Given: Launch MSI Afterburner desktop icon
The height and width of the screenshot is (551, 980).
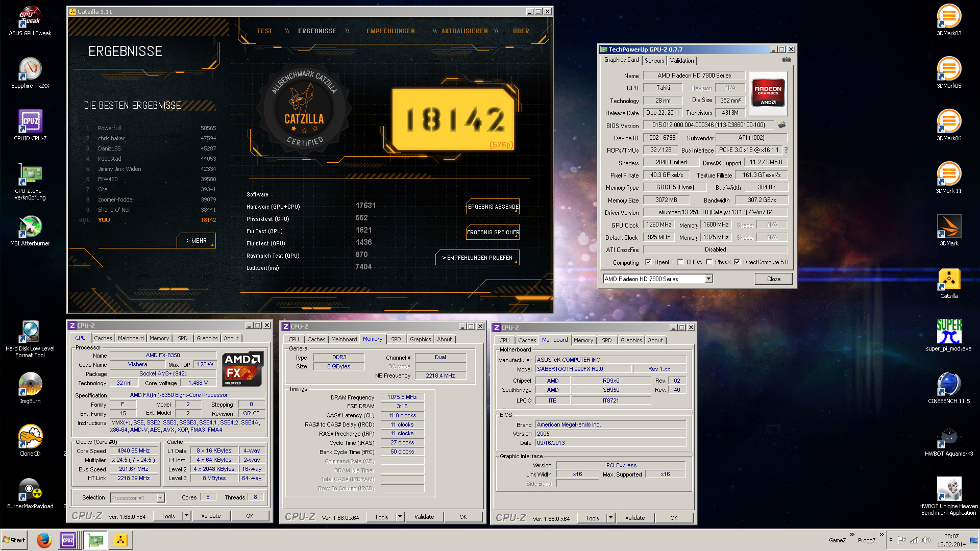Looking at the screenshot, I should (30, 231).
